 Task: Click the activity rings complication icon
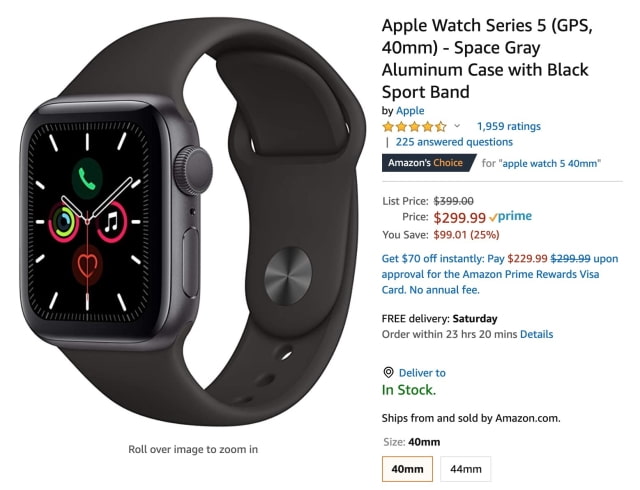[62, 222]
